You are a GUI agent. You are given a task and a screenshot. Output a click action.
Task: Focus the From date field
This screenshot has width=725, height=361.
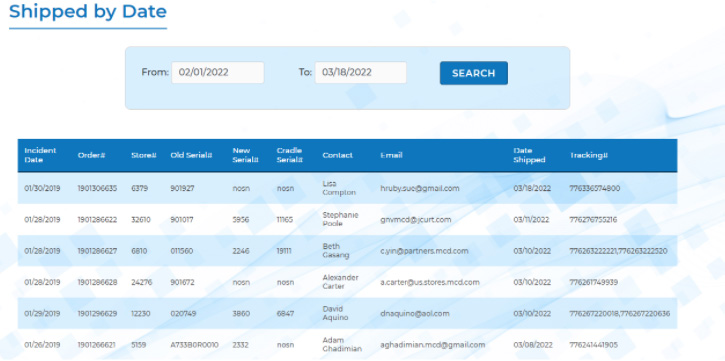point(218,73)
